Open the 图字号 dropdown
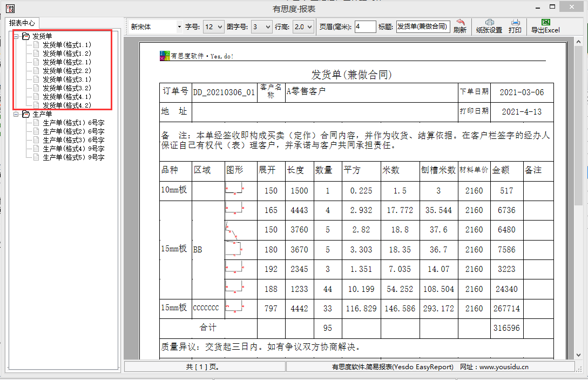The image size is (588, 380). 268,26
